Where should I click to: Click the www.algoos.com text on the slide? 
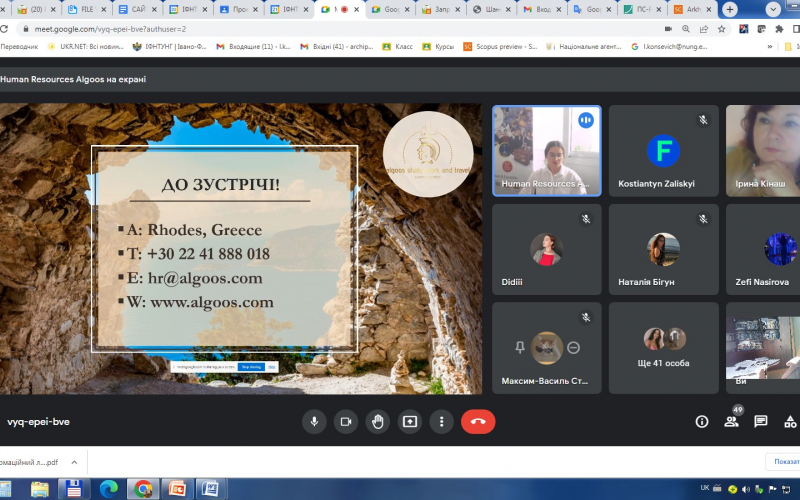click(212, 302)
